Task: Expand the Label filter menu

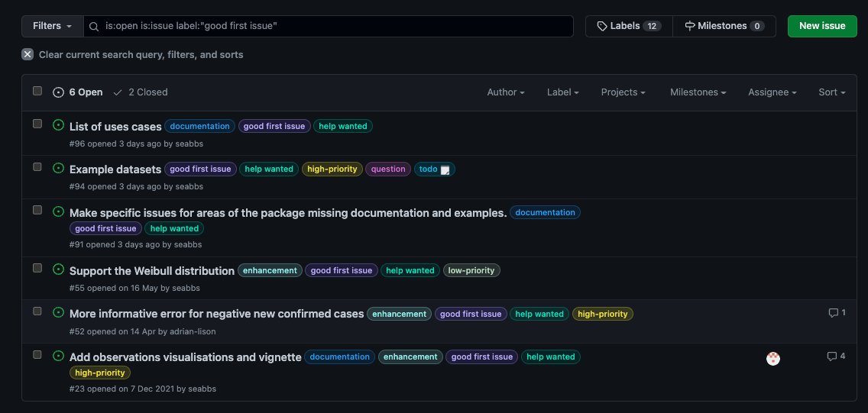Action: (x=562, y=92)
